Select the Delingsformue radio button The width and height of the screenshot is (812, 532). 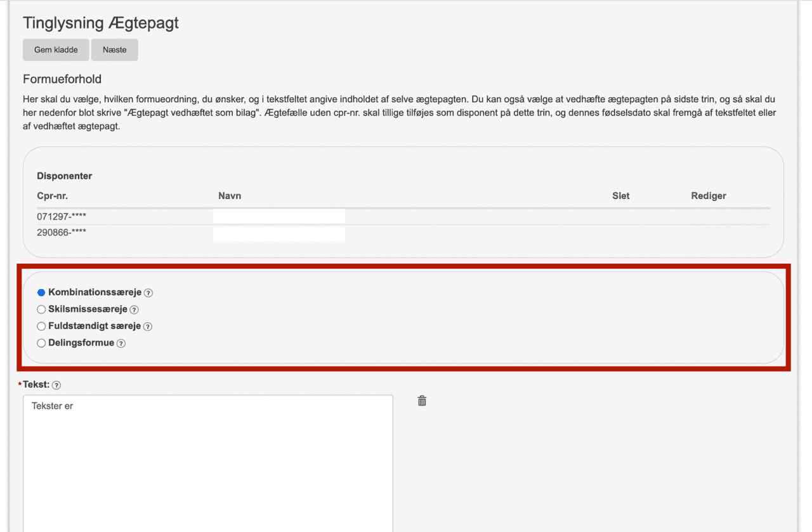41,343
